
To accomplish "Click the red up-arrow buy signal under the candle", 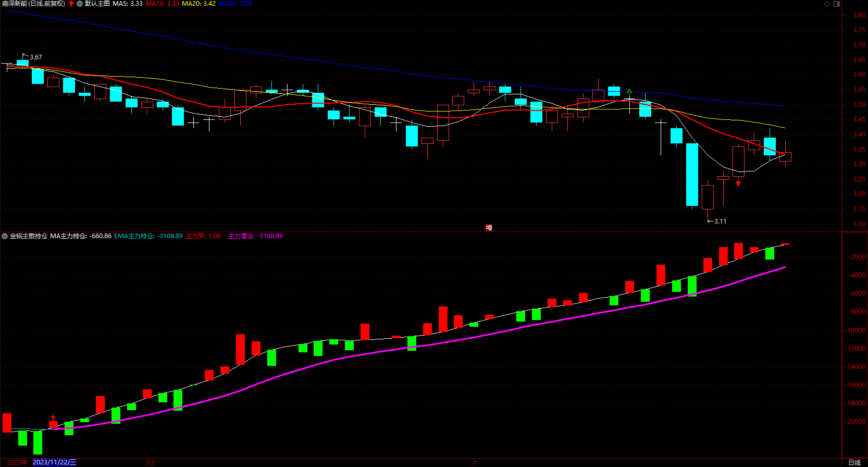I will click(738, 183).
